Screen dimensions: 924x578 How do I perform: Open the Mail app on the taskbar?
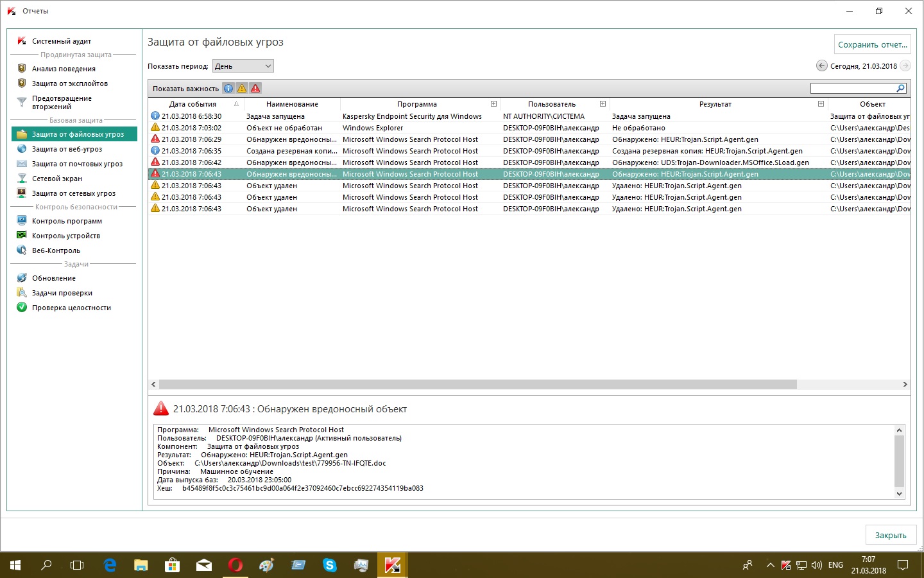click(x=204, y=565)
